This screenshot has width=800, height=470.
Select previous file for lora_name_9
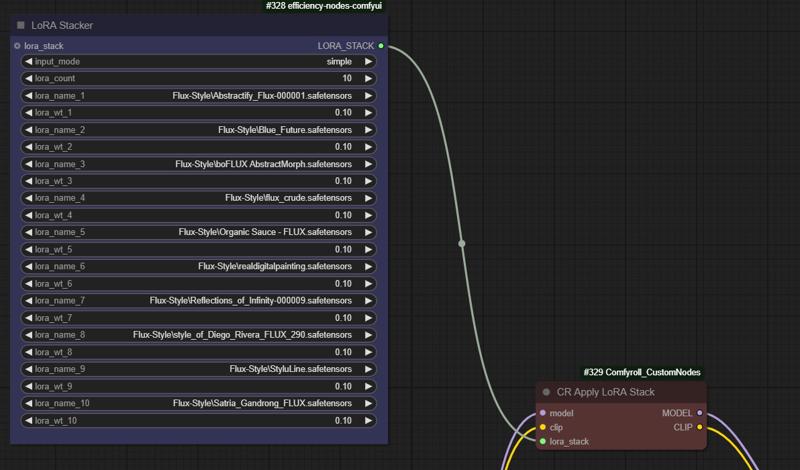[x=29, y=369]
